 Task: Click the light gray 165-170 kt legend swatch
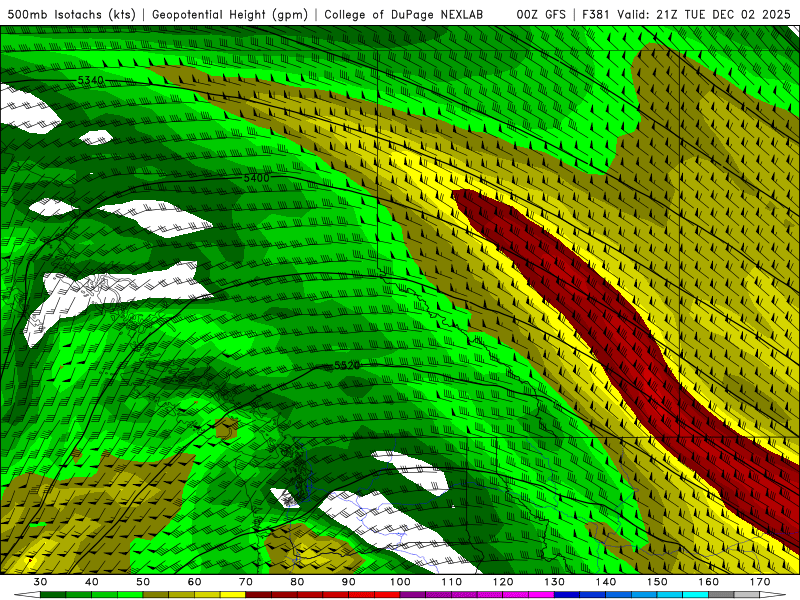click(x=747, y=595)
